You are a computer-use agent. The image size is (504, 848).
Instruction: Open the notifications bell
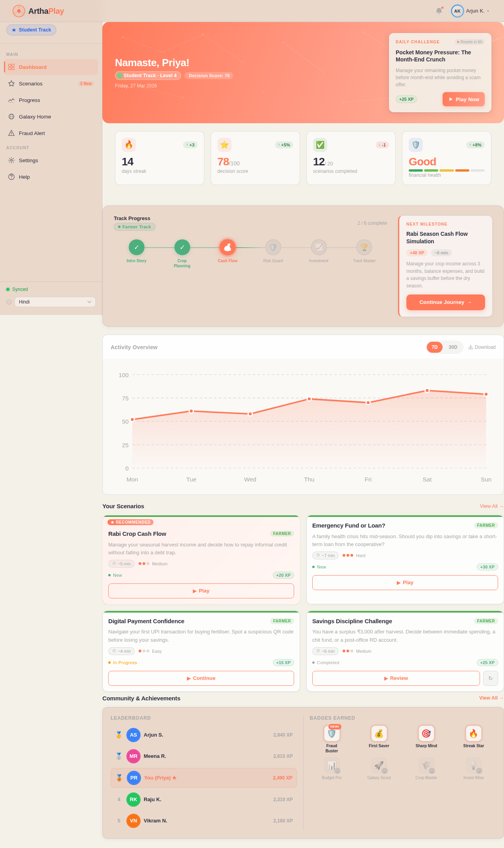tap(439, 11)
